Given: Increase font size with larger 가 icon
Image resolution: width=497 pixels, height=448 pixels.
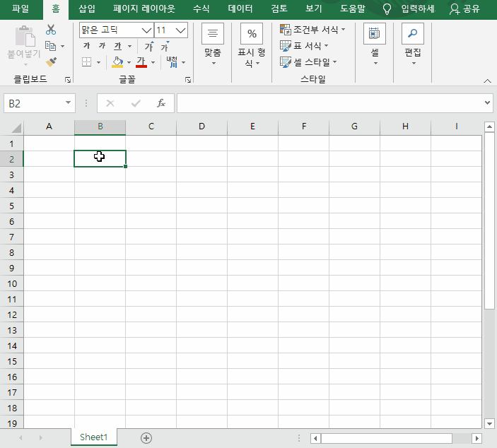Looking at the screenshot, I should pyautogui.click(x=149, y=47).
